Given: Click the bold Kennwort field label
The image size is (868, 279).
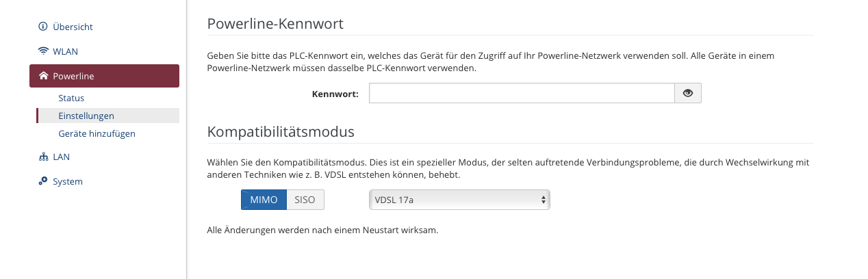Looking at the screenshot, I should [x=335, y=94].
